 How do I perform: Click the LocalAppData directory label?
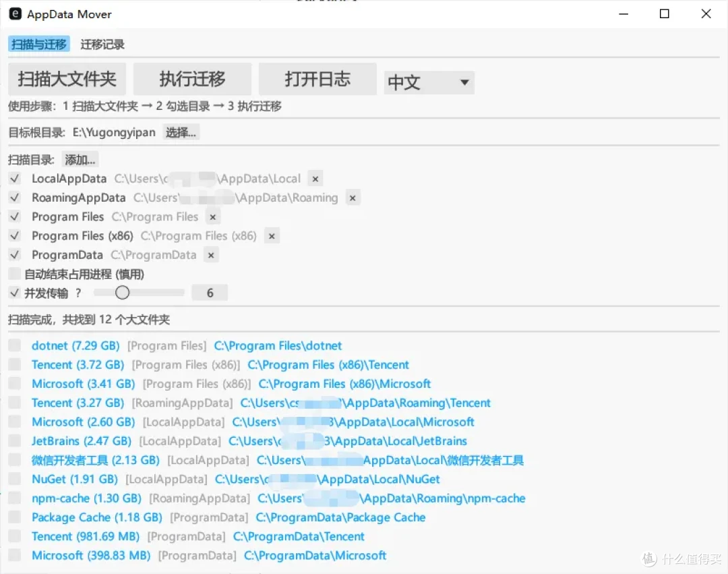[x=69, y=179]
